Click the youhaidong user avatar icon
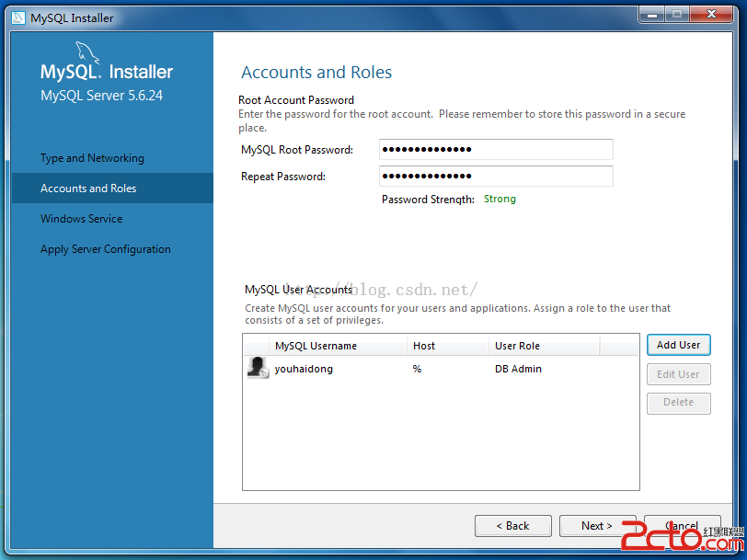This screenshot has height=560, width=747. [259, 368]
